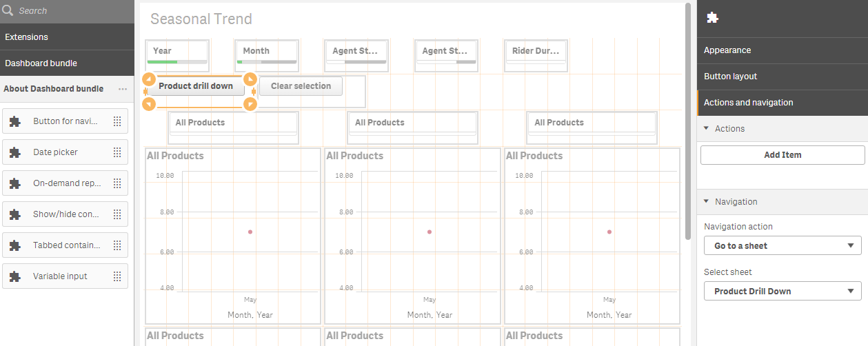
Task: Select the Month filter pane
Action: [x=267, y=55]
